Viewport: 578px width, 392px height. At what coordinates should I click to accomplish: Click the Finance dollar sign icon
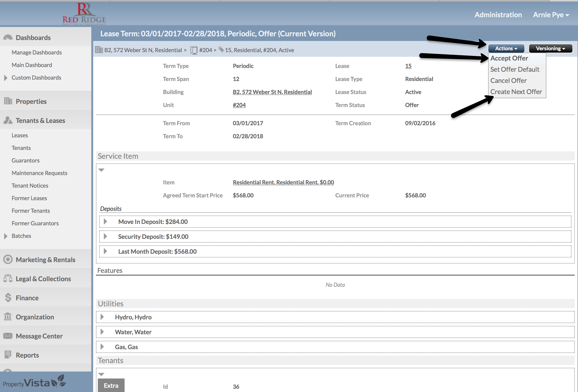click(8, 297)
